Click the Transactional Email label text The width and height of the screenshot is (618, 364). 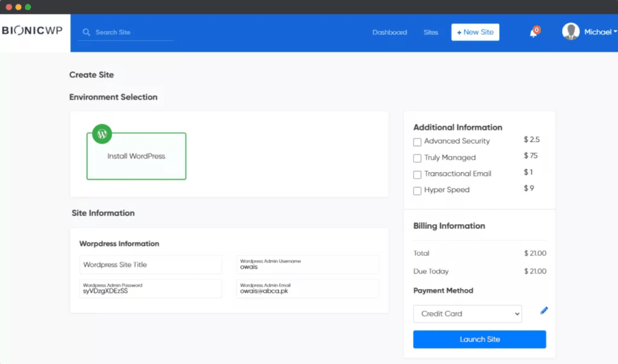tap(458, 173)
